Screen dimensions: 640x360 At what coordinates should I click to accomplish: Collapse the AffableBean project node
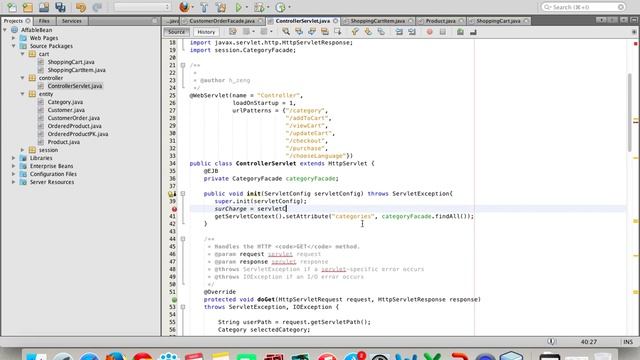[5, 30]
